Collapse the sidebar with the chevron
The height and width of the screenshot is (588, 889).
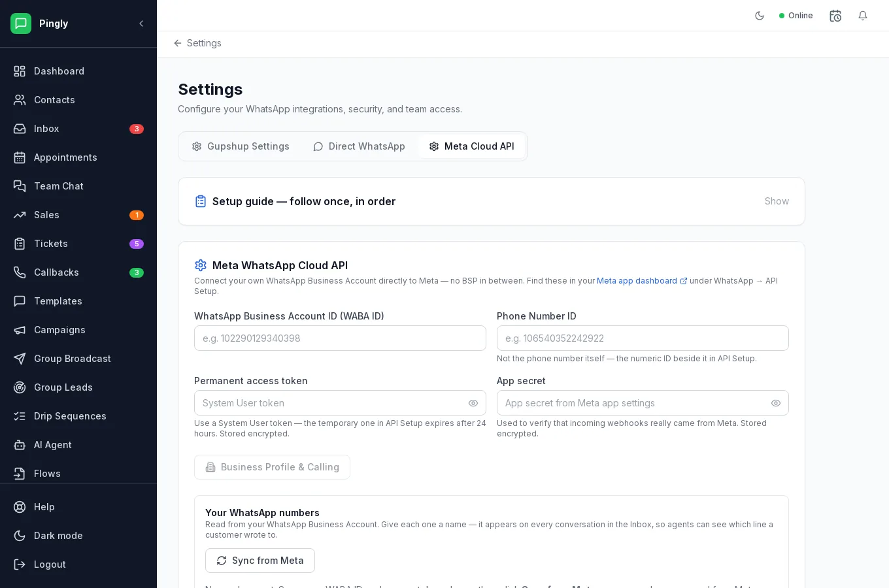click(141, 24)
